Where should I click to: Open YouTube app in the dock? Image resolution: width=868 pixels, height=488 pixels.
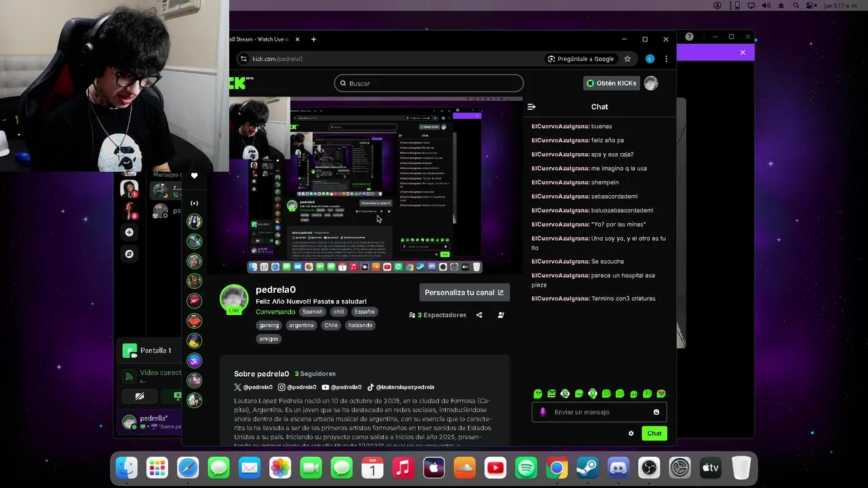tap(495, 468)
